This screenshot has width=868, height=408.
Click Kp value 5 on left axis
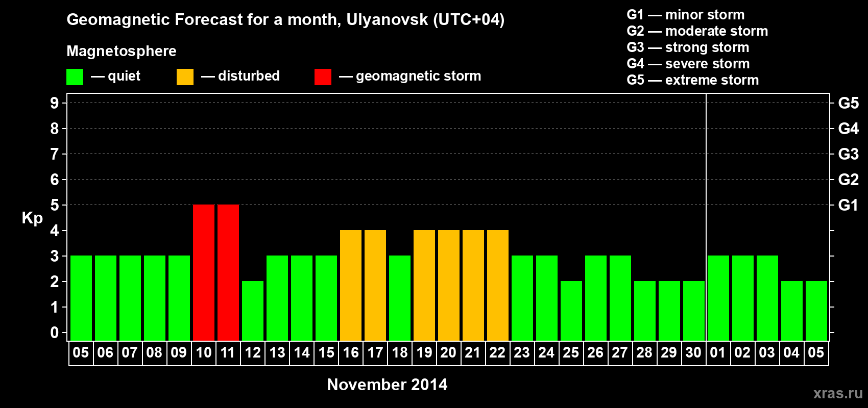(x=55, y=205)
